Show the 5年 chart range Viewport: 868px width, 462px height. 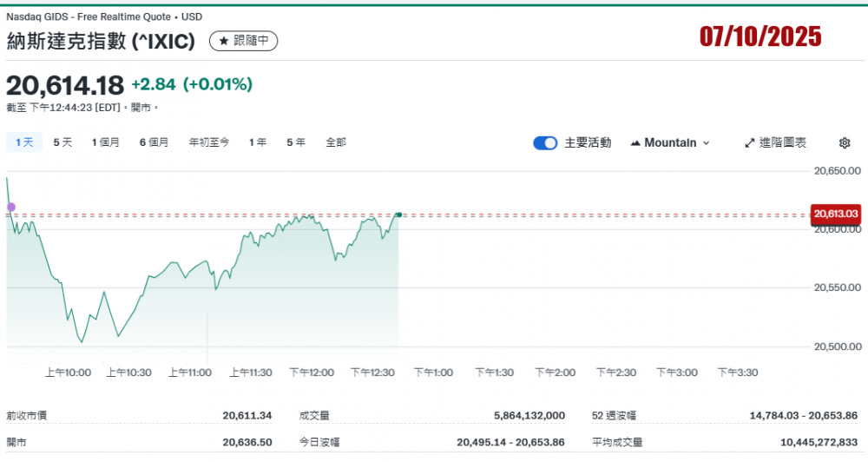pyautogui.click(x=296, y=142)
